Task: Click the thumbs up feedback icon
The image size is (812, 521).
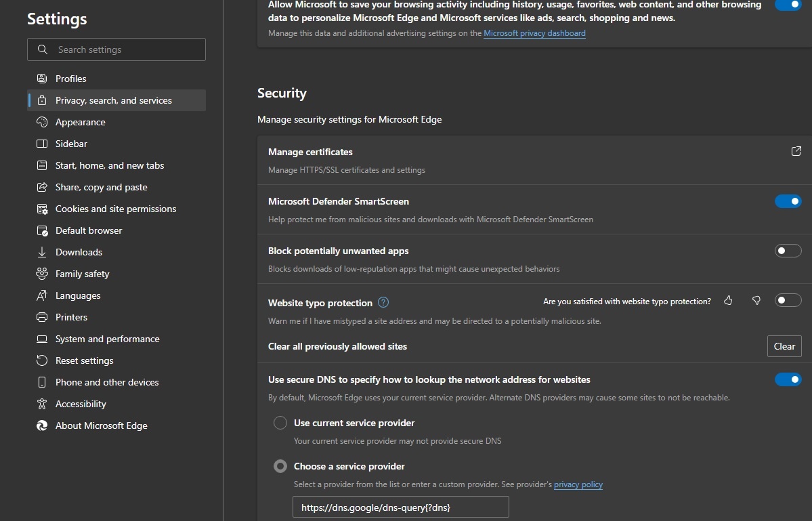Action: 728,301
